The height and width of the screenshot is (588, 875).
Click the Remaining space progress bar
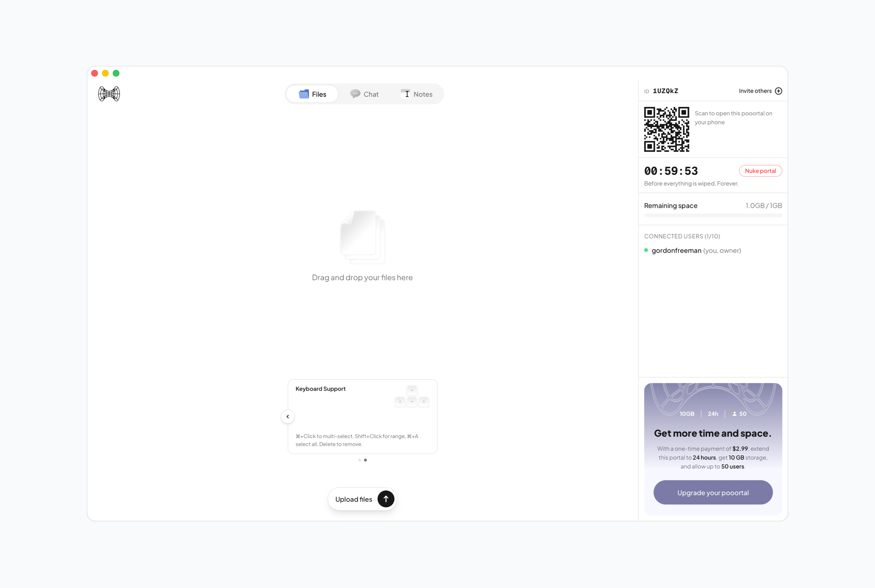coord(712,215)
